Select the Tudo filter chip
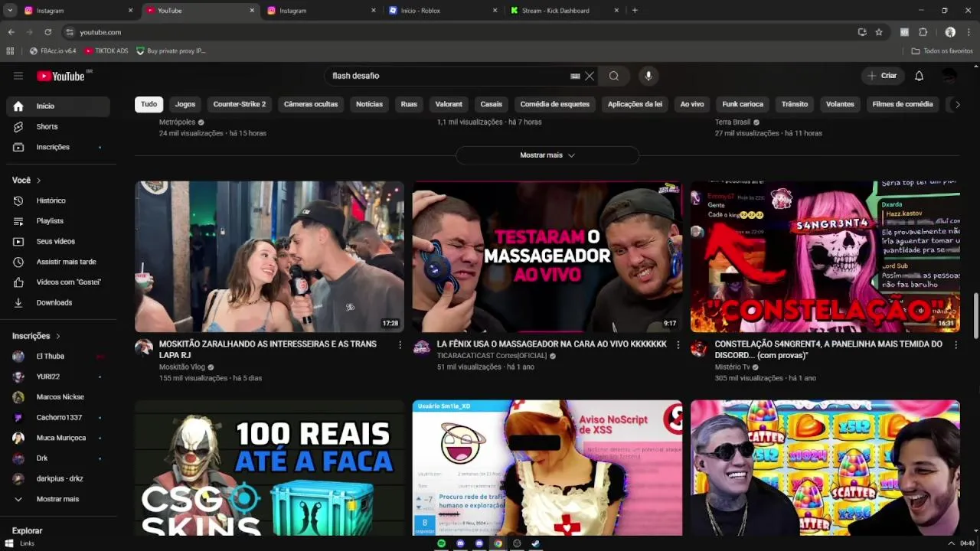 coord(149,104)
